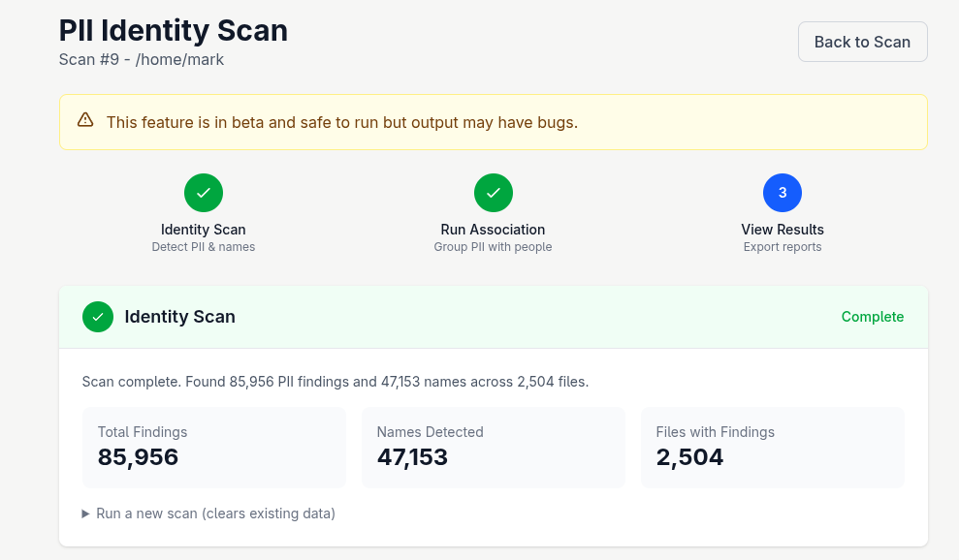Select the Identity Scan step label

click(x=204, y=230)
